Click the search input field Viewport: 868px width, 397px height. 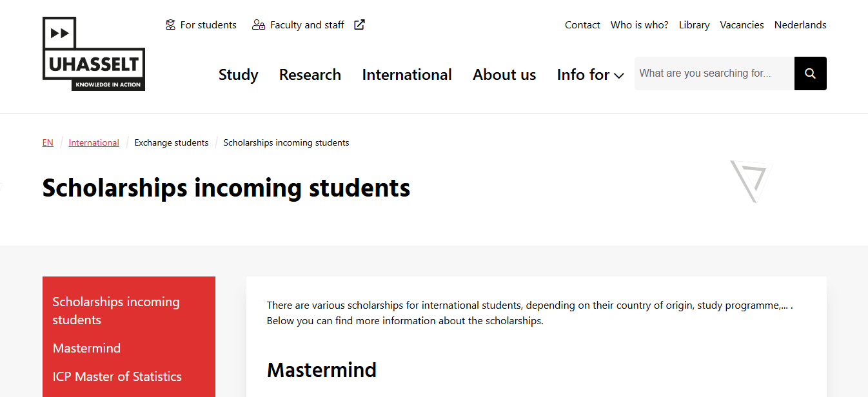pos(714,73)
